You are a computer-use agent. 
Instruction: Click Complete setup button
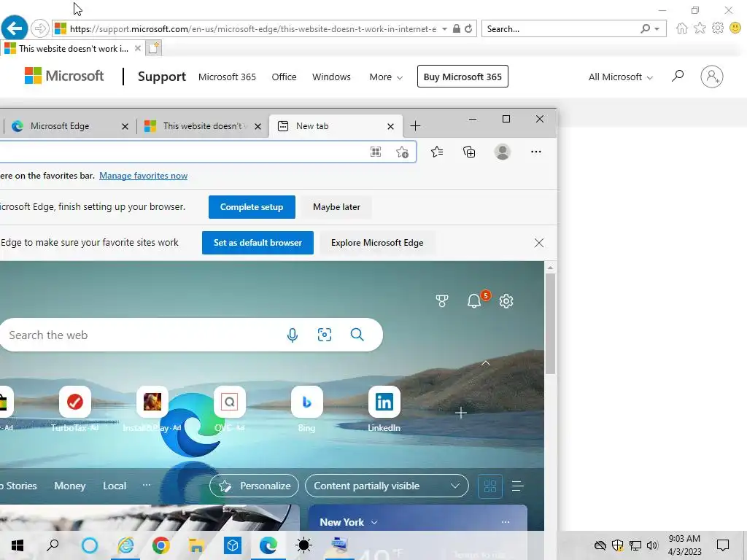click(x=252, y=207)
